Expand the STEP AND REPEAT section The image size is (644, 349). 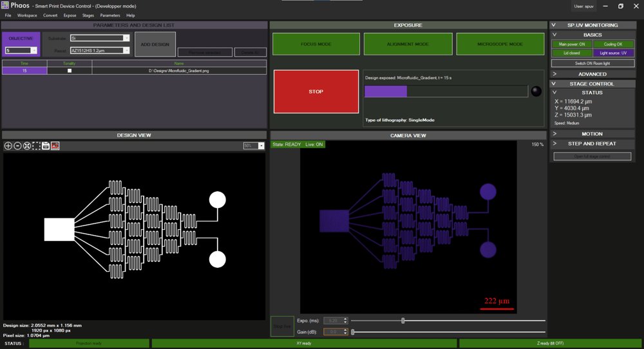[592, 144]
